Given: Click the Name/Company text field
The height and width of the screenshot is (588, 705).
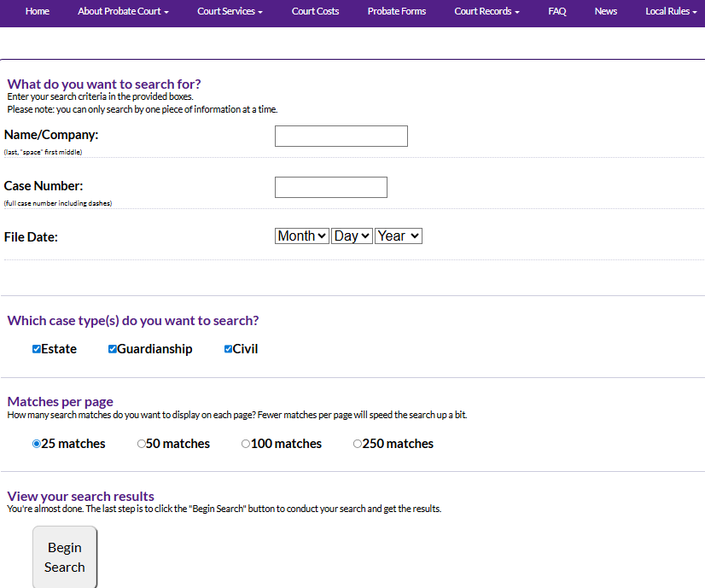Looking at the screenshot, I should pos(341,137).
